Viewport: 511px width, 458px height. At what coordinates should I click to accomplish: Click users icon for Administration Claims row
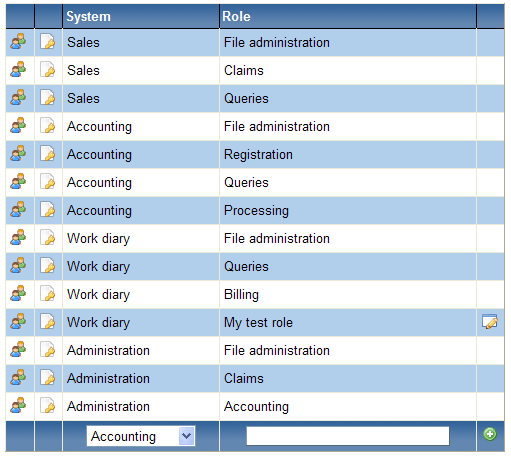tap(18, 378)
